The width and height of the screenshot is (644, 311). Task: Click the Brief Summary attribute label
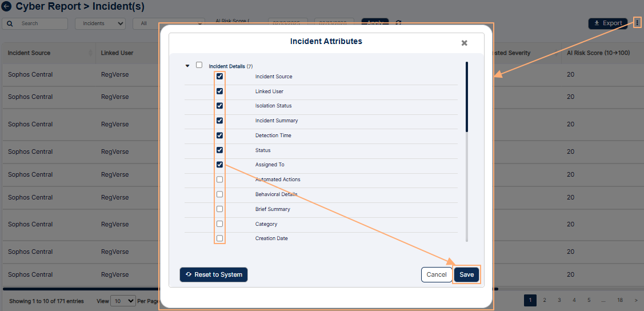(x=273, y=209)
